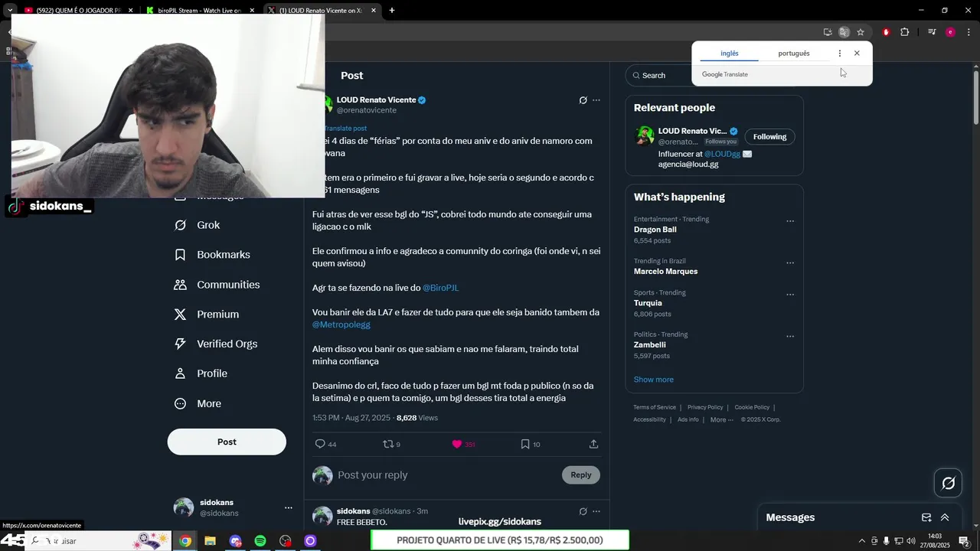This screenshot has width=980, height=551.
Task: Open the floating Grok button
Action: coord(948,483)
